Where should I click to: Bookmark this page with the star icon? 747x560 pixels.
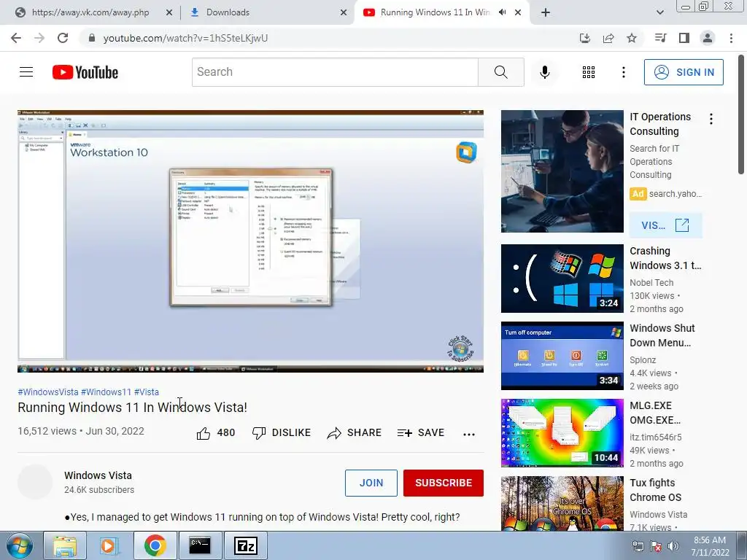pos(632,38)
